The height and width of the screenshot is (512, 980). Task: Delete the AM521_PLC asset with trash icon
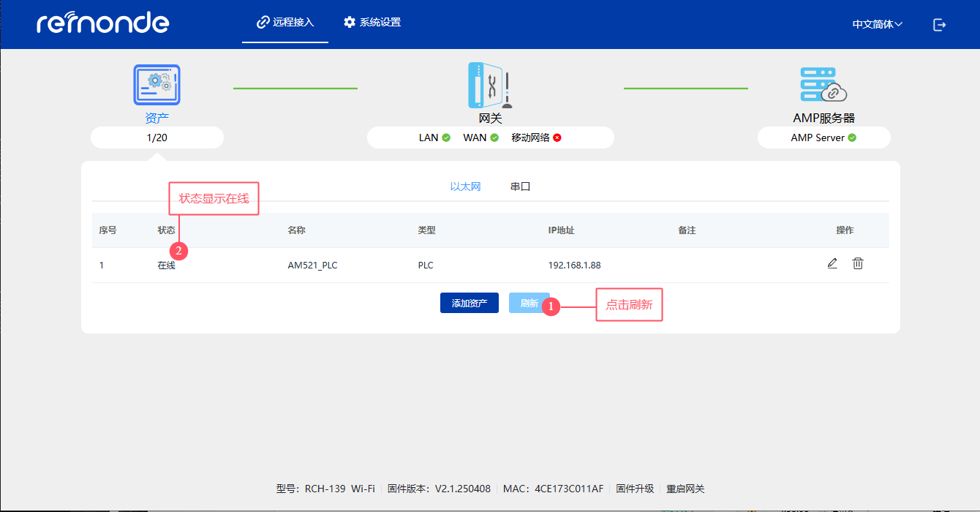tap(858, 263)
